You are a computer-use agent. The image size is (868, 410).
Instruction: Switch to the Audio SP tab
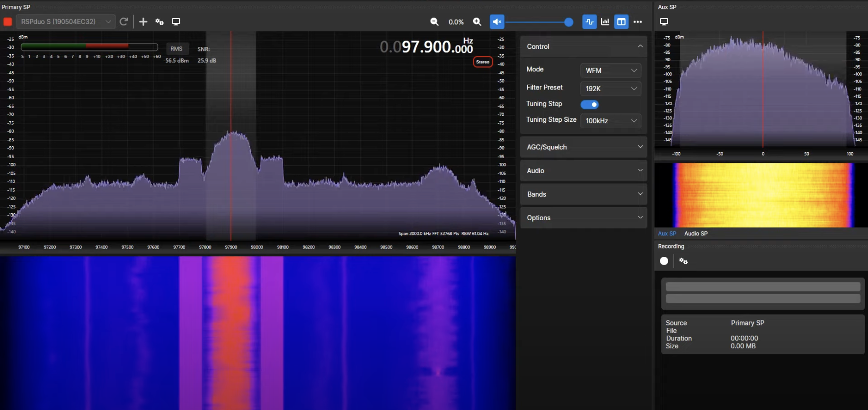pos(696,233)
